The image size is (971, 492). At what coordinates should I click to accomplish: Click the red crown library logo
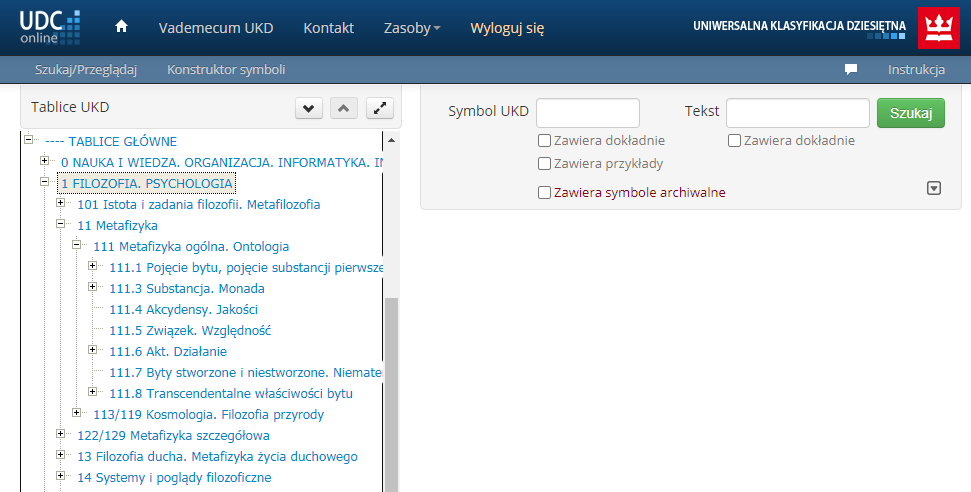tap(938, 28)
